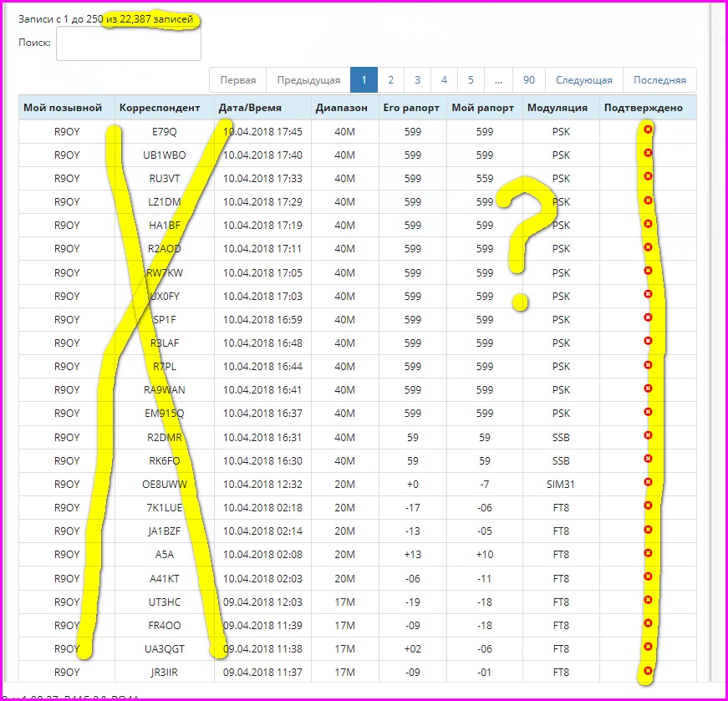Jump to Последняя last page

[659, 80]
